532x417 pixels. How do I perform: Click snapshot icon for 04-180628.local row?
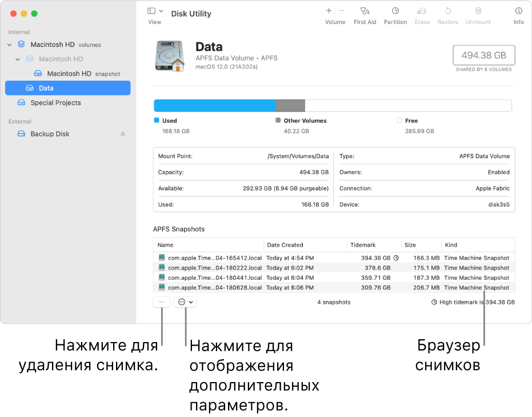point(162,287)
